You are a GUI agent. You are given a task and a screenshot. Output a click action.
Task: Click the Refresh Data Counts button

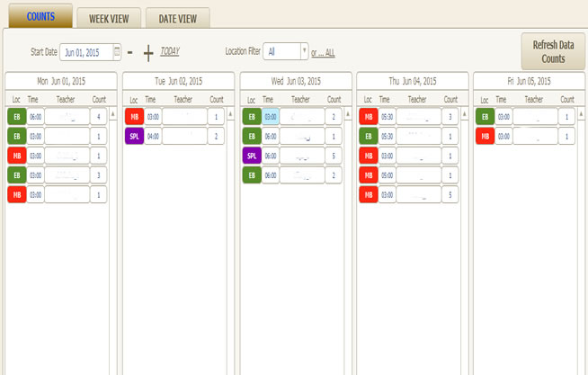(553, 51)
